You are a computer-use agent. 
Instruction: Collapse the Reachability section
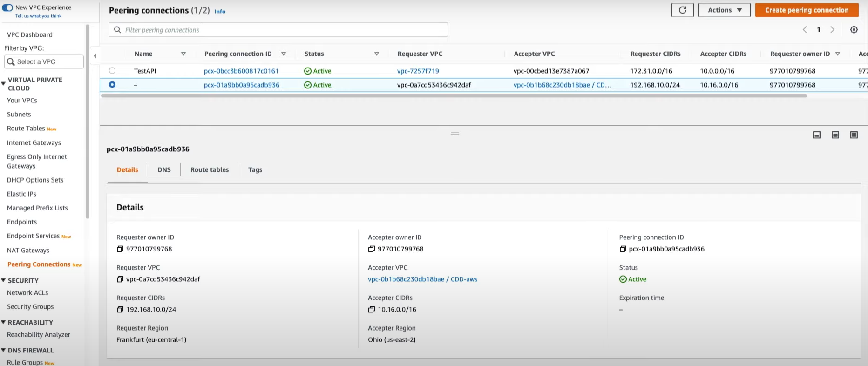3,322
